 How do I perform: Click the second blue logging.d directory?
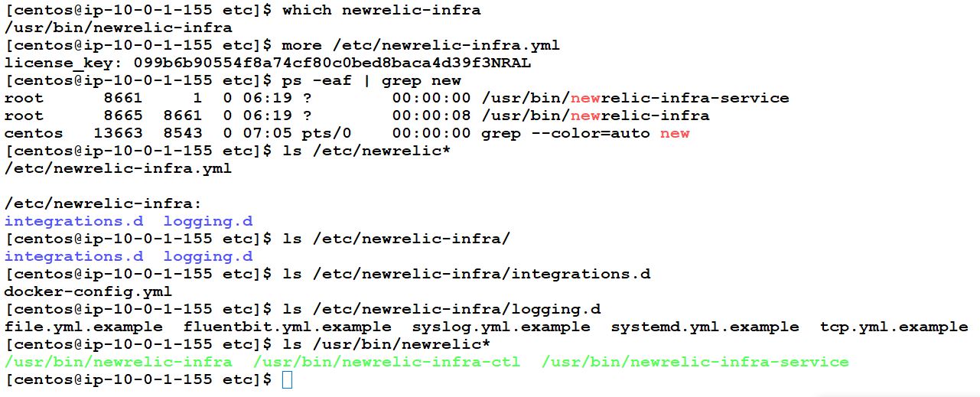click(x=207, y=256)
